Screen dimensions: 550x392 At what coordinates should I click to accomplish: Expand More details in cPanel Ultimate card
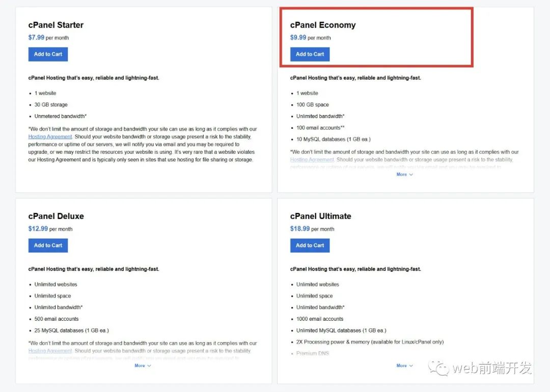(x=404, y=366)
